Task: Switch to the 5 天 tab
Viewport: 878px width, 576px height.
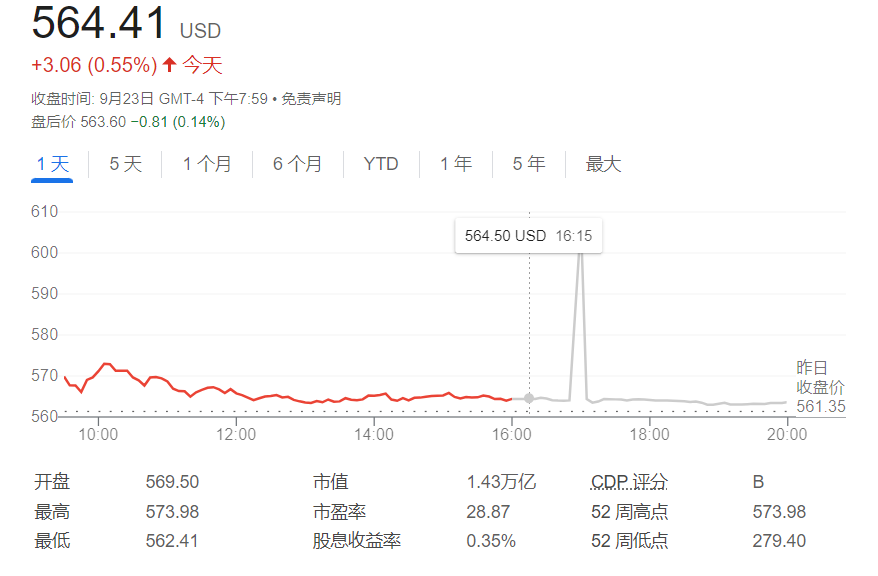Action: [x=126, y=164]
